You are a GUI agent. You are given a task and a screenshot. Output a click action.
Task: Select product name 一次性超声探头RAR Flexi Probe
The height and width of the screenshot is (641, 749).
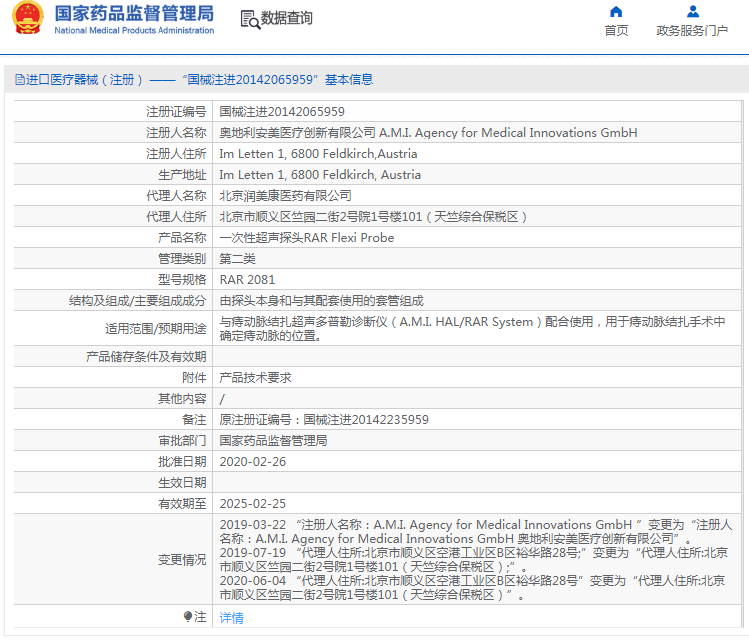[x=307, y=238]
